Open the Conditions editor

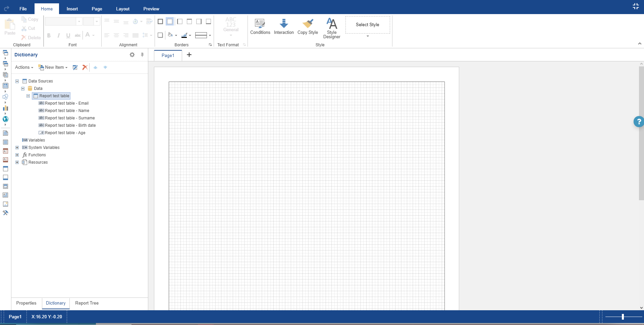click(x=260, y=27)
